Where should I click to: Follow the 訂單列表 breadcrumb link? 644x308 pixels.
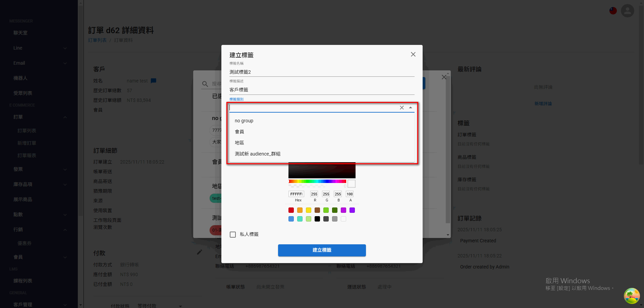point(97,40)
